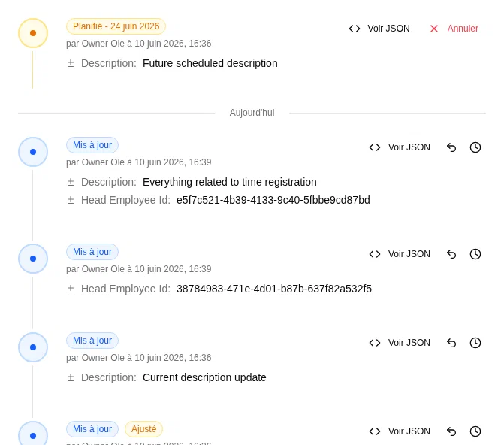Click code brackets icon on Ajusté entry
The width and height of the screenshot is (504, 445).
[375, 431]
